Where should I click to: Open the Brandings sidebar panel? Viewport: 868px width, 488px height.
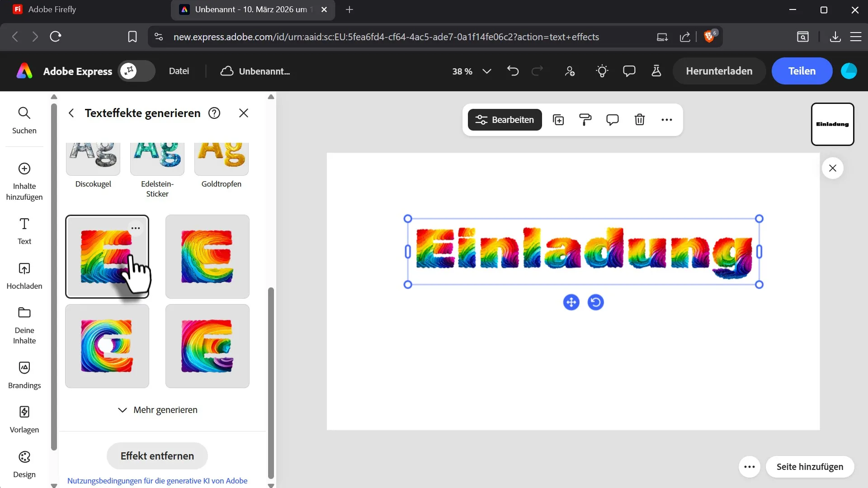tap(24, 375)
